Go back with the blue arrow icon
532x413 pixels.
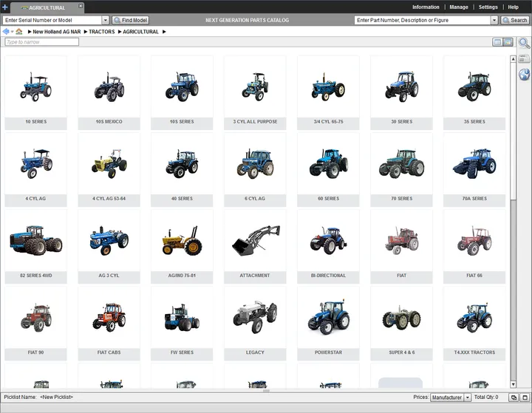(x=6, y=32)
